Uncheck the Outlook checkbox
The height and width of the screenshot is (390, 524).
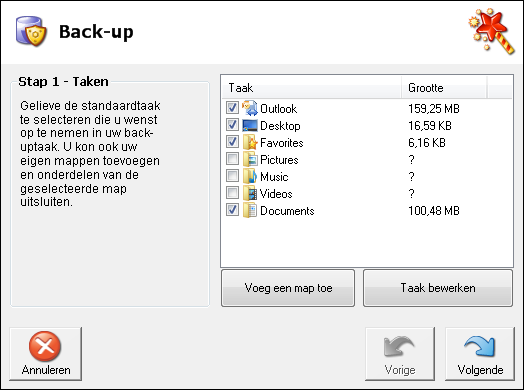pos(232,108)
